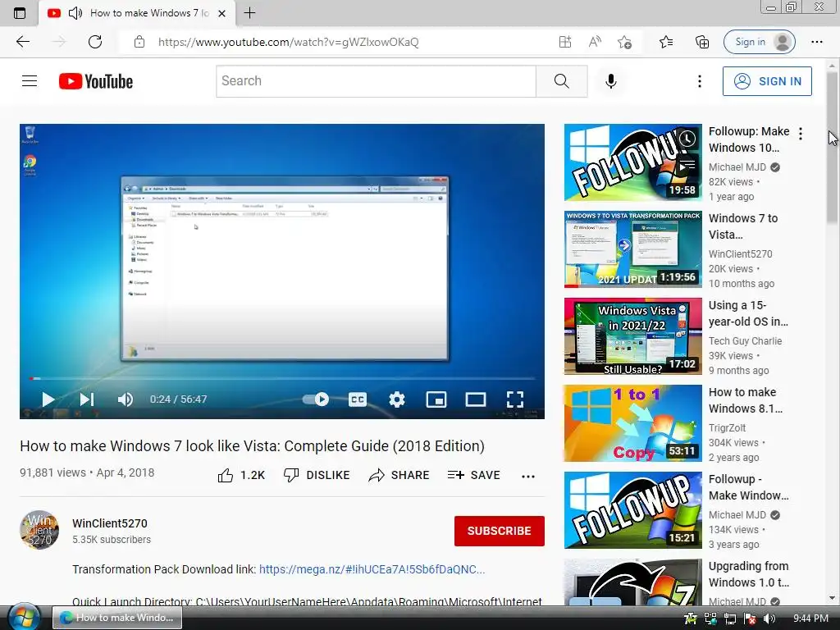Open 'Followup - Make Window...' 15:21 thumbnail
The width and height of the screenshot is (840, 630).
632,510
